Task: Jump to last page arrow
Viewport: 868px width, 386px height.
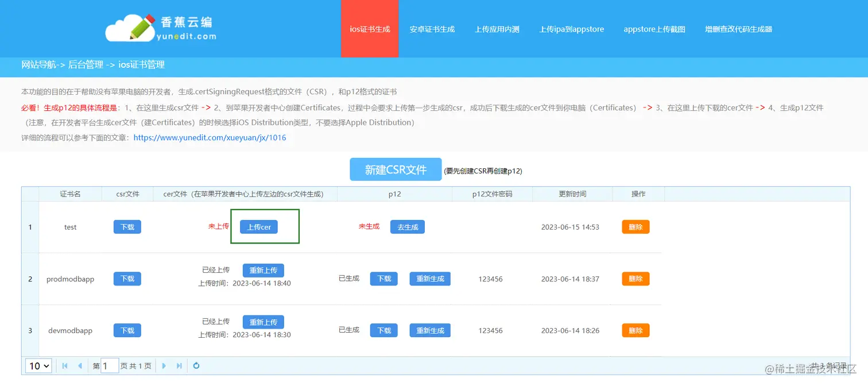Action: (x=179, y=366)
